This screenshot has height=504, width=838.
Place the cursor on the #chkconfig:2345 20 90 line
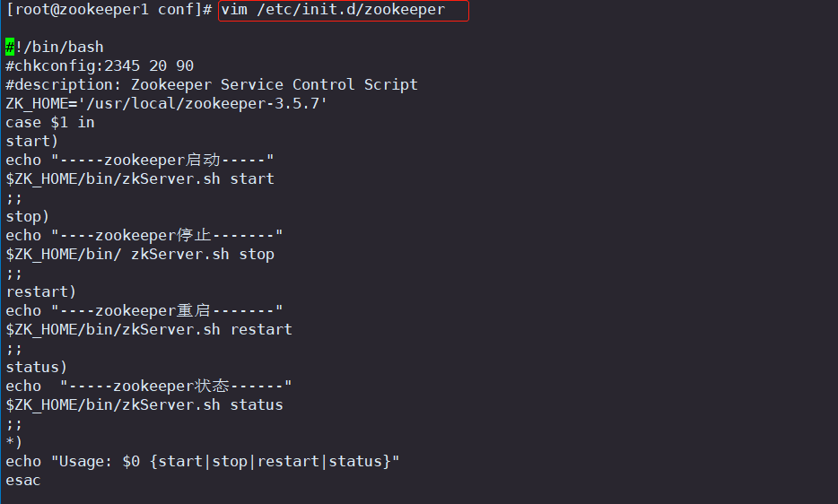100,65
